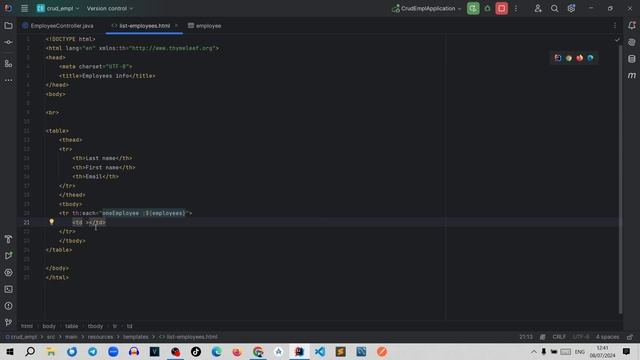Stop the running application with red button

502,9
